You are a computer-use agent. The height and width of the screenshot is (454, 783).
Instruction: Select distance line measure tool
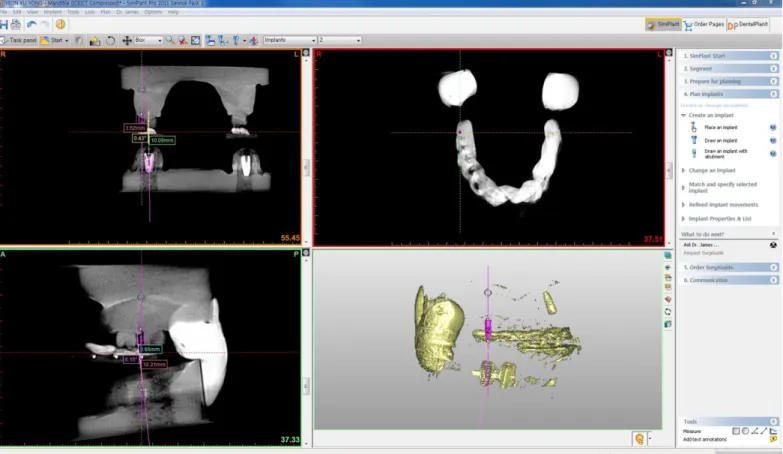click(764, 431)
